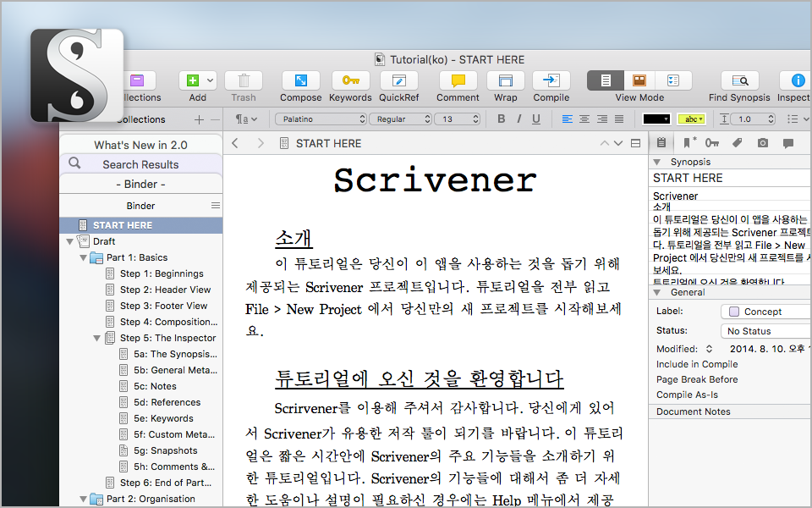Switch View Mode to document view
This screenshot has height=508, width=812.
coord(606,80)
